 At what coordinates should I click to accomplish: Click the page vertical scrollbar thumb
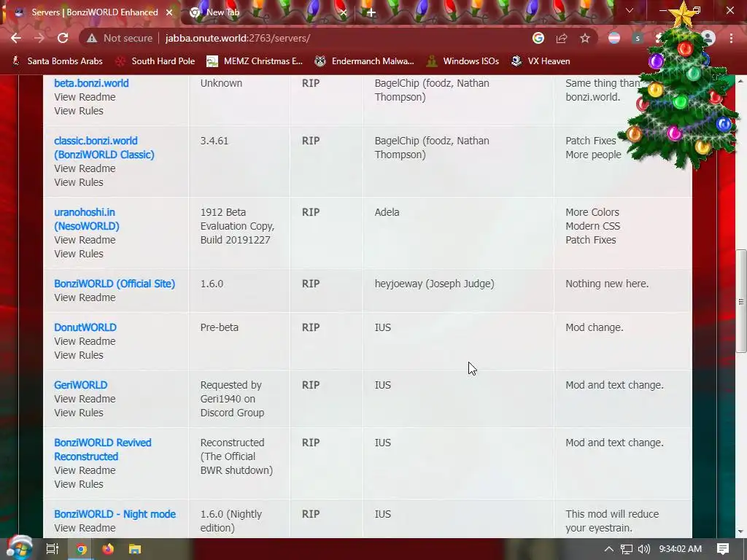pos(741,301)
